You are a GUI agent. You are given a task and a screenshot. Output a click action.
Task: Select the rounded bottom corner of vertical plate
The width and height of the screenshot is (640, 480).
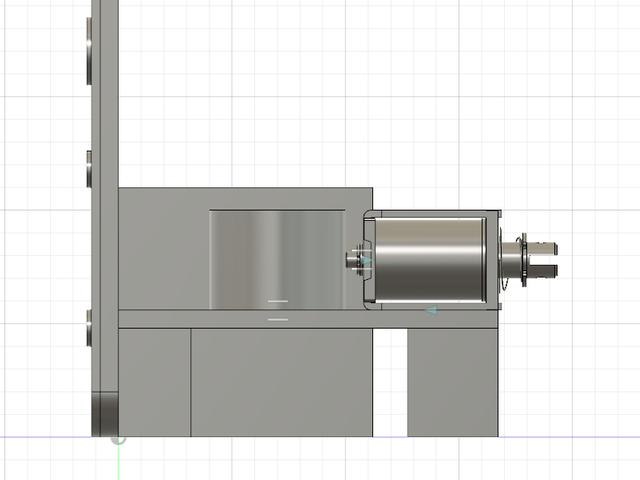(x=106, y=413)
